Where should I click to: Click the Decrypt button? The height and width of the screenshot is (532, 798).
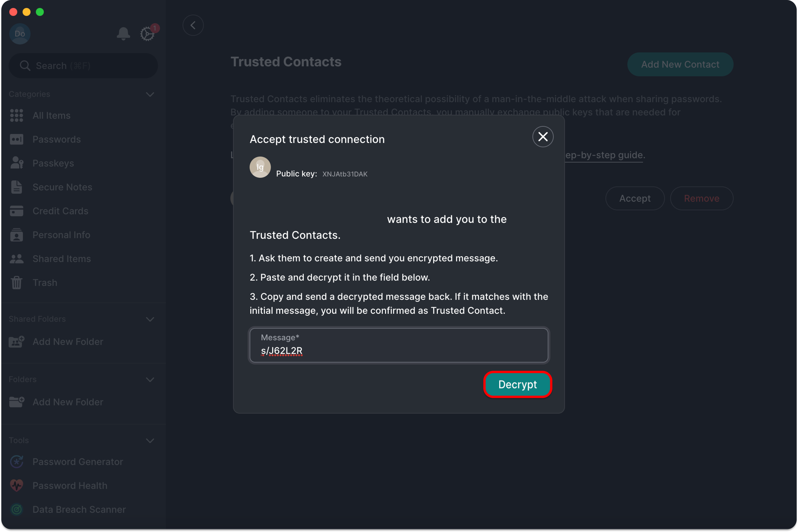tap(518, 384)
